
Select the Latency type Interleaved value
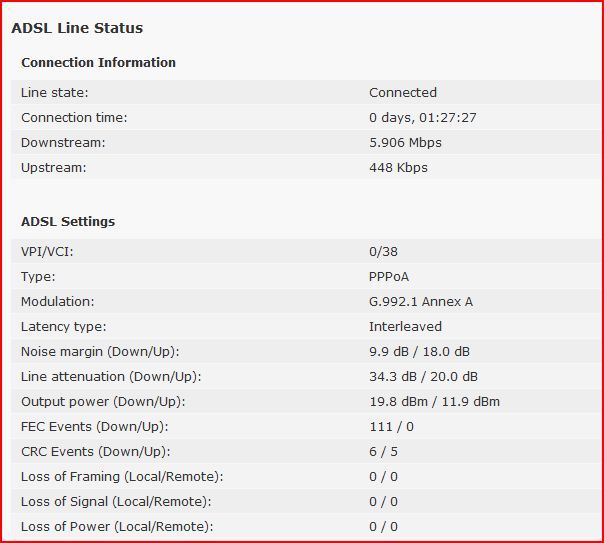pos(405,327)
